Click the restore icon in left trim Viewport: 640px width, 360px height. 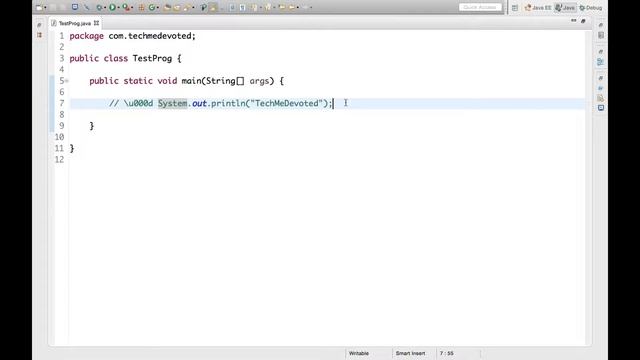(39, 25)
